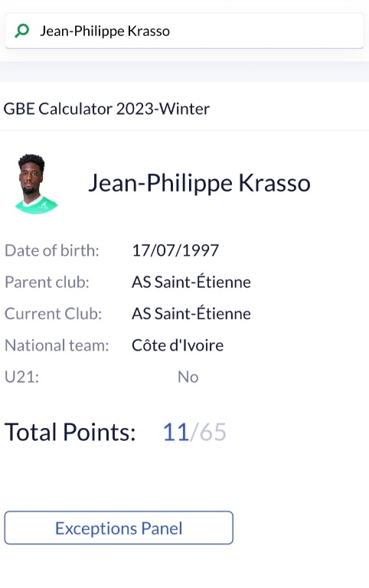Click the Total Points score 11
Viewport: 369px width, 588px height.
click(x=175, y=432)
